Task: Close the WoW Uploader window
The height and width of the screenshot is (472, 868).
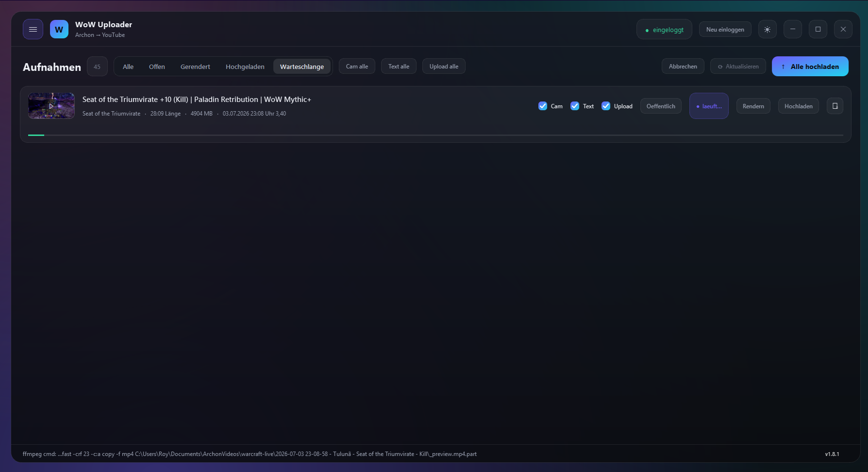Action: pos(843,29)
